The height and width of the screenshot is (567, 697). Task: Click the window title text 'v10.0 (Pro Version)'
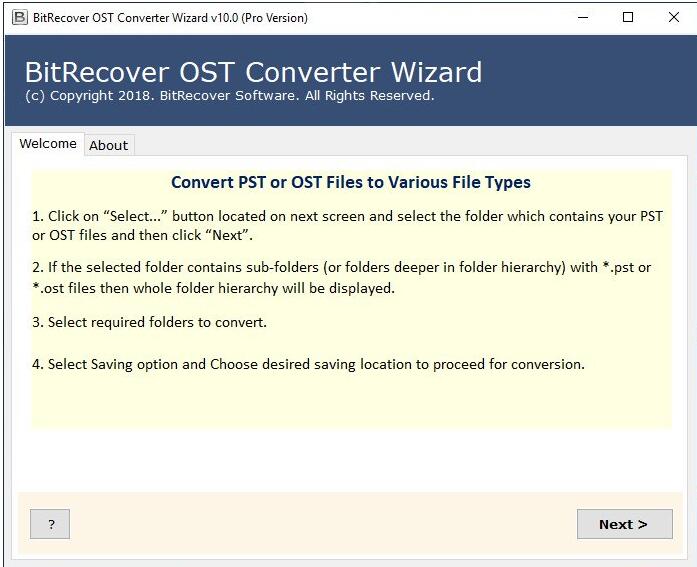click(259, 18)
